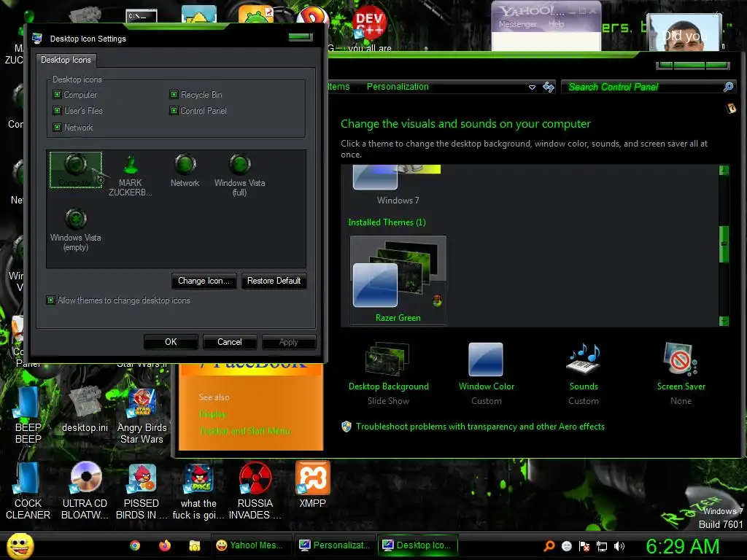Click the Installed Themes (1) heading

387,222
